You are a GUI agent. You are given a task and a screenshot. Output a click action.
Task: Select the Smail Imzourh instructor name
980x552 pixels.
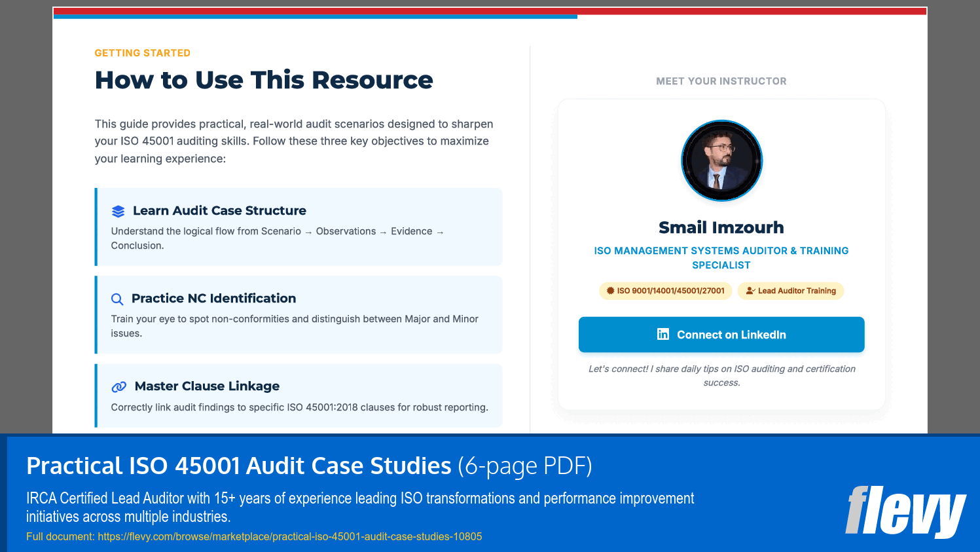721,227
